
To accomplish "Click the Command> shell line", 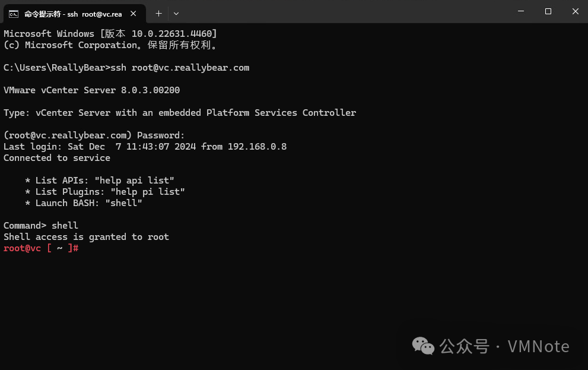I will pos(41,226).
